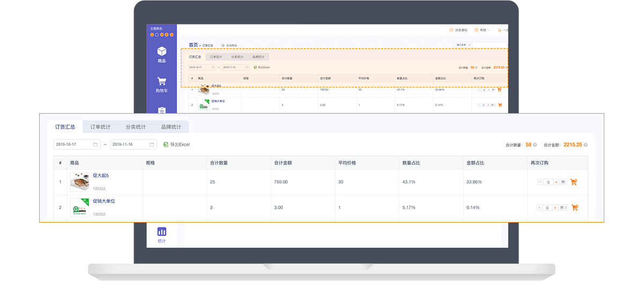Decrease quantity for 促销大单位 with minus button
The width and height of the screenshot is (644, 281).
coord(539,208)
